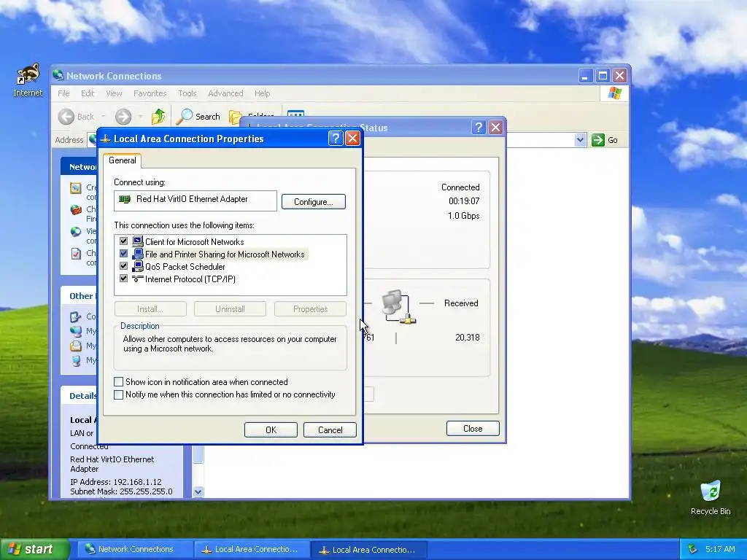The width and height of the screenshot is (747, 560).
Task: Click the 5:17 AM clock in tray
Action: 720,549
